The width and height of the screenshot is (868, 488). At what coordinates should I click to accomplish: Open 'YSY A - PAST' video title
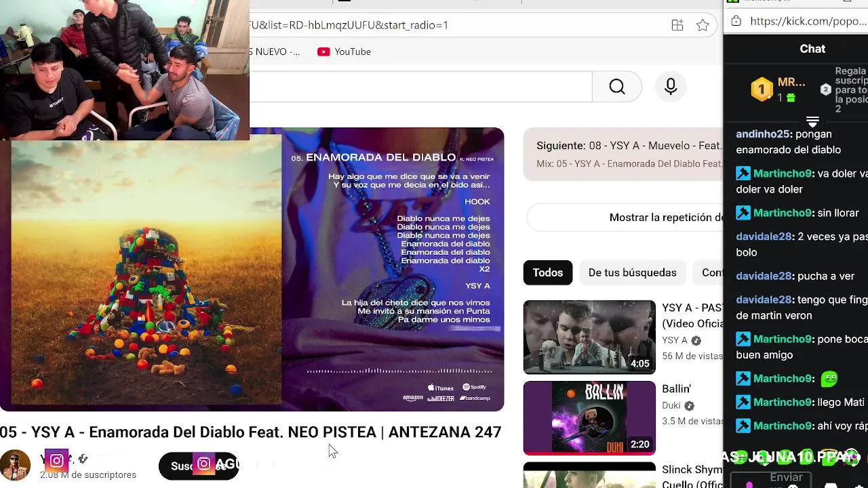692,316
